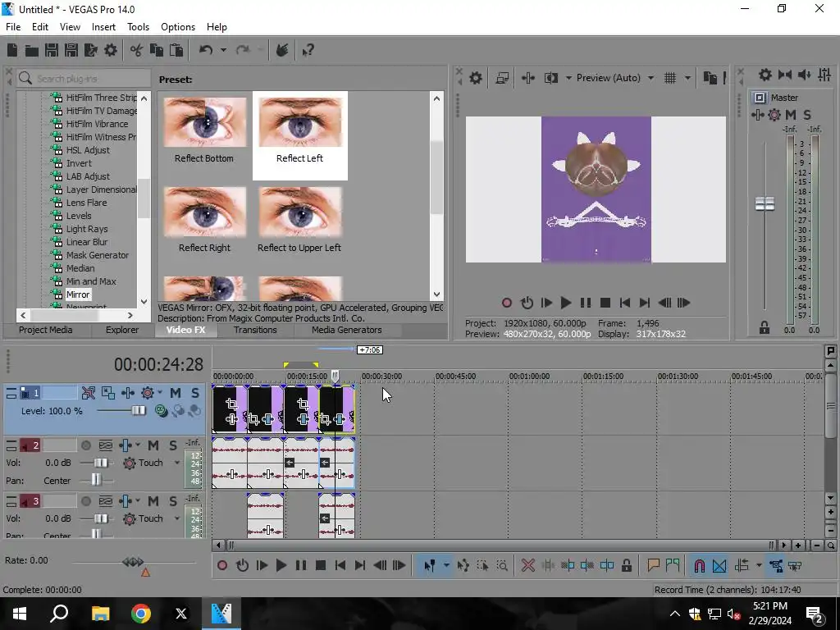Toggle Enable Snapping magnet icon
This screenshot has width=840, height=630.
[x=699, y=565]
